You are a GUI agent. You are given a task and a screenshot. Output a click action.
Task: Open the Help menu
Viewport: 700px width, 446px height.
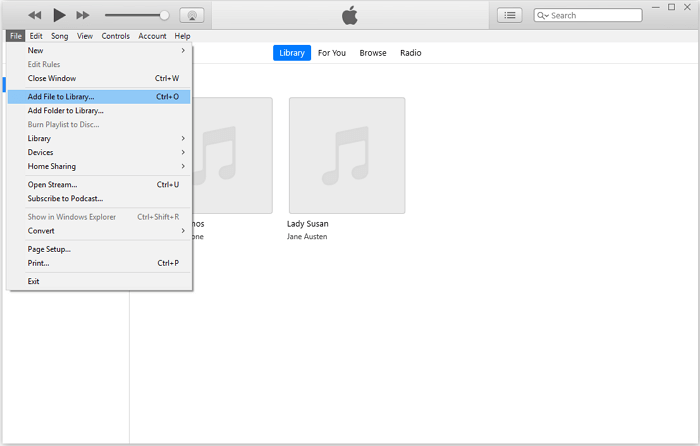coord(182,36)
